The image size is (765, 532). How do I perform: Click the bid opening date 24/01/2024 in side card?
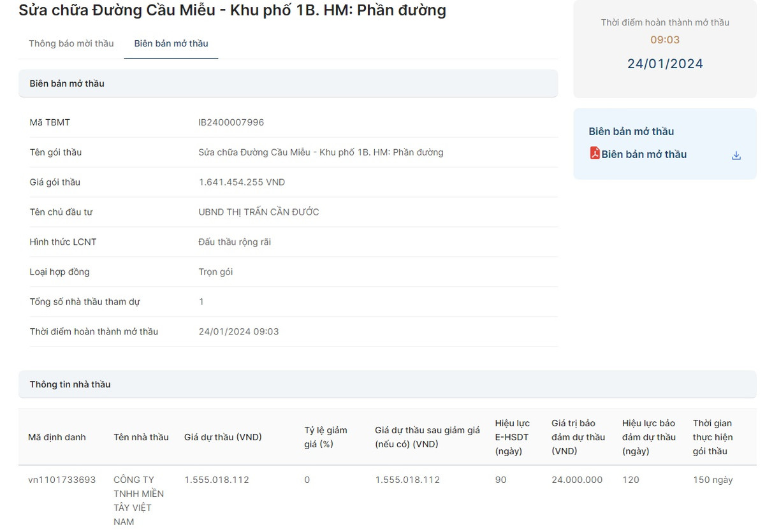pos(665,64)
